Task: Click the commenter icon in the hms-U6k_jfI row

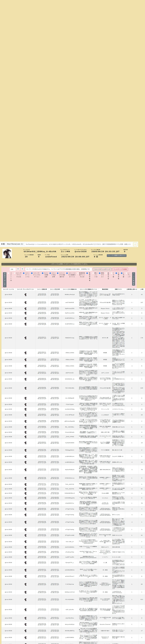Action: pos(25,542)
